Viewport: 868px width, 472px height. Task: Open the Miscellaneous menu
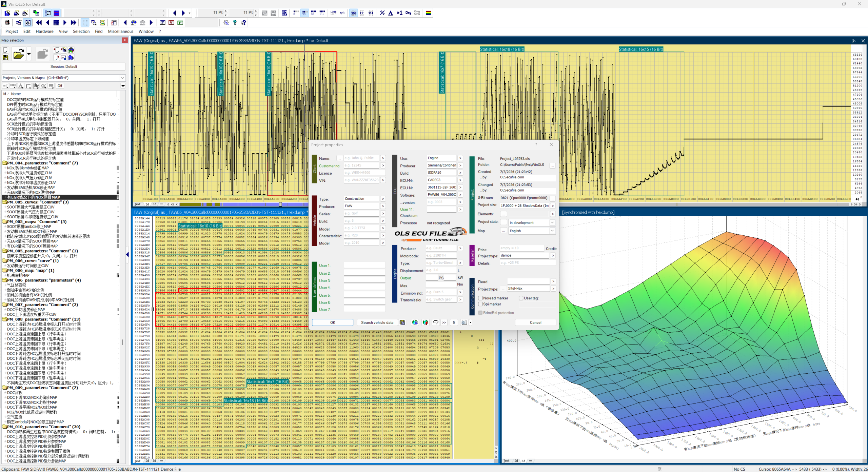point(120,31)
